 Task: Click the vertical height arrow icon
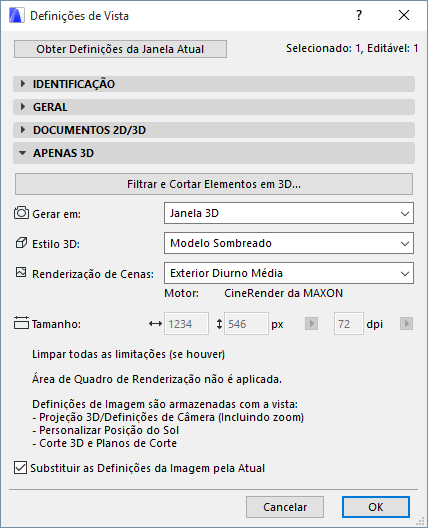click(x=219, y=324)
